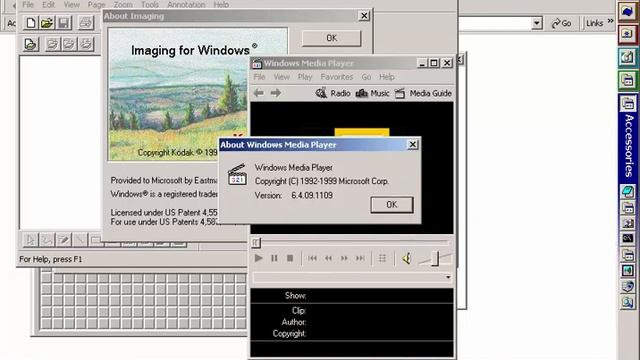Click the 'Copyright (C) 1992-1999 Microsoft Corp.' text

(x=322, y=181)
